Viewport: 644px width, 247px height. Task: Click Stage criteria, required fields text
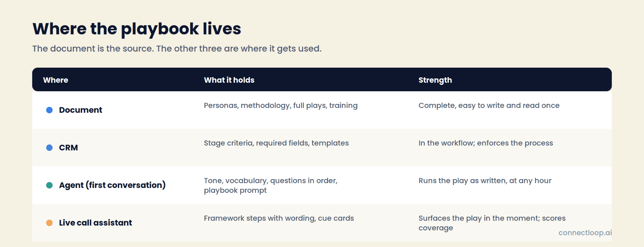pos(276,143)
